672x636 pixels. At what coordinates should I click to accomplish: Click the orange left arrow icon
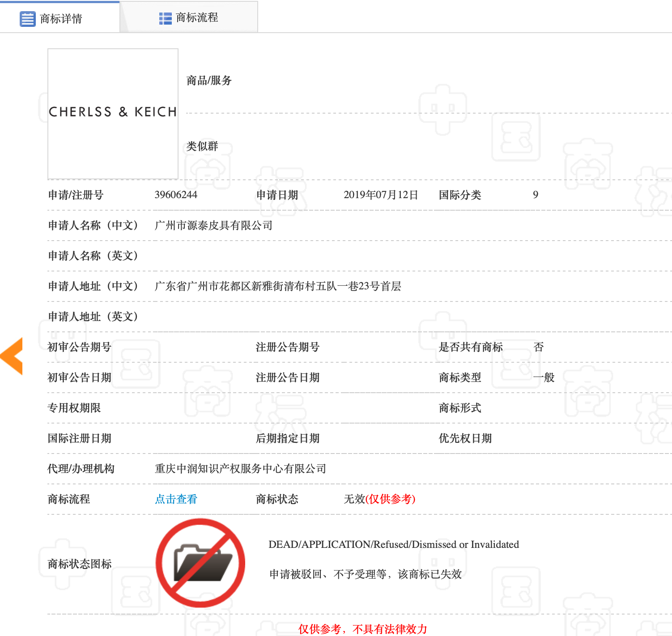click(12, 356)
